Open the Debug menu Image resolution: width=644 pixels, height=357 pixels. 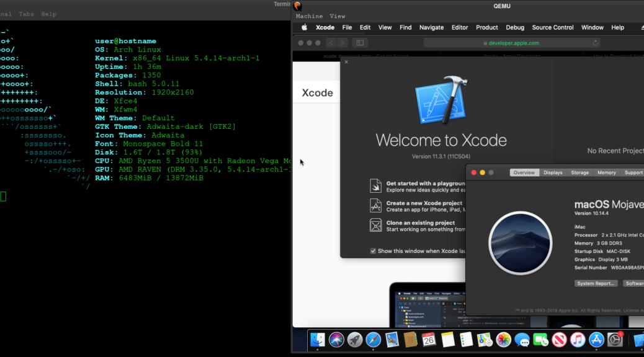point(514,27)
